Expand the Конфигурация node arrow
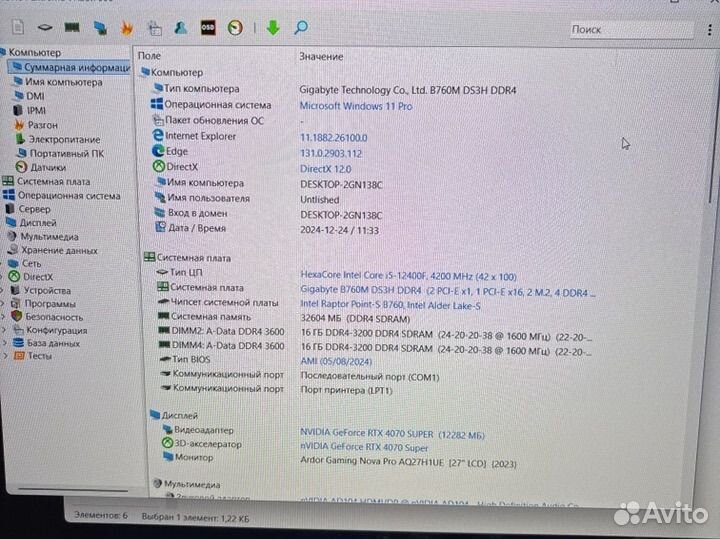Image resolution: width=720 pixels, height=539 pixels. point(5,330)
